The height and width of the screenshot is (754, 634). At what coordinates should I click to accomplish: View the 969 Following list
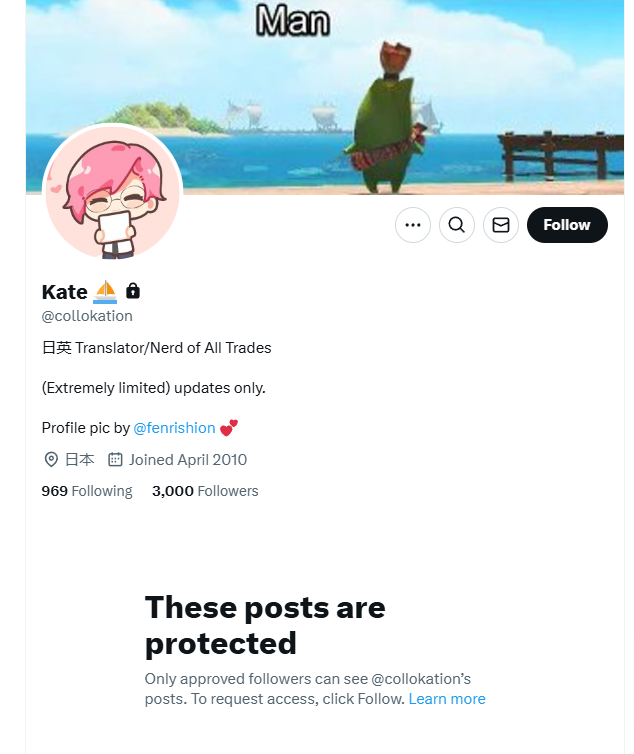(87, 491)
